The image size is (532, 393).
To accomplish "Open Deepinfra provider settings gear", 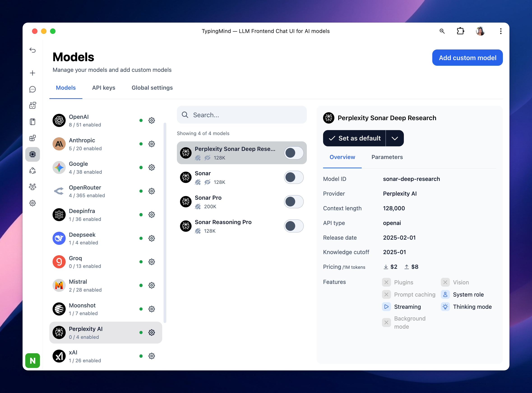I will pos(152,215).
